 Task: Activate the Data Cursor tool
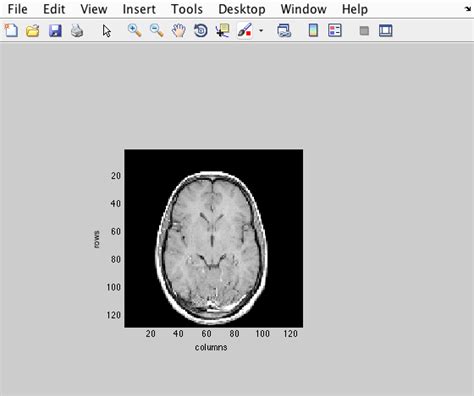[222, 30]
